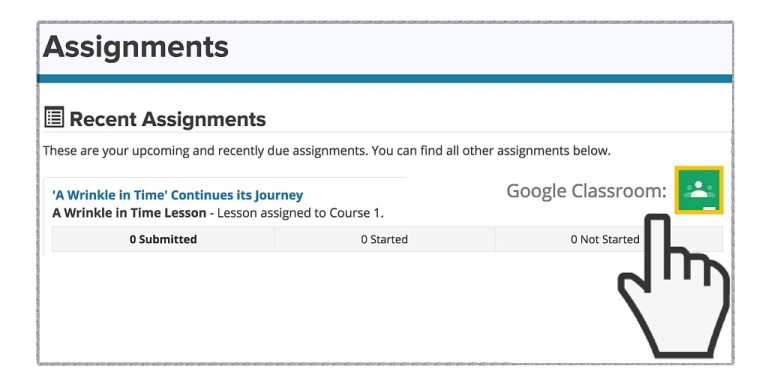The width and height of the screenshot is (768, 384).
Task: Click the green Google Classroom icon
Action: click(698, 190)
